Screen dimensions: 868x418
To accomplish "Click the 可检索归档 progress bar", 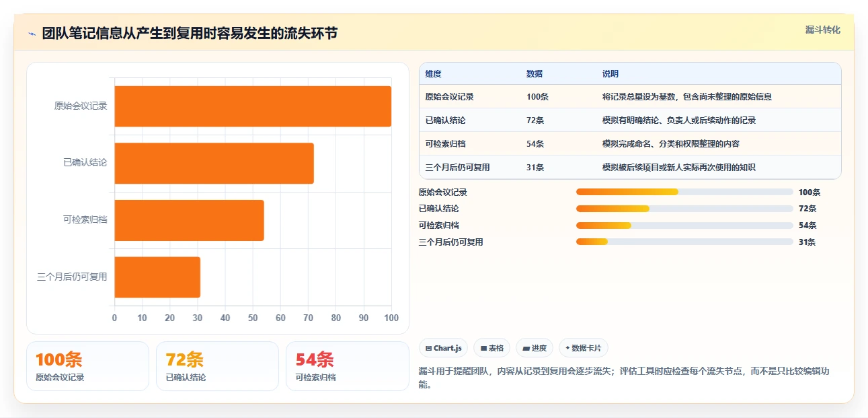I will (684, 225).
